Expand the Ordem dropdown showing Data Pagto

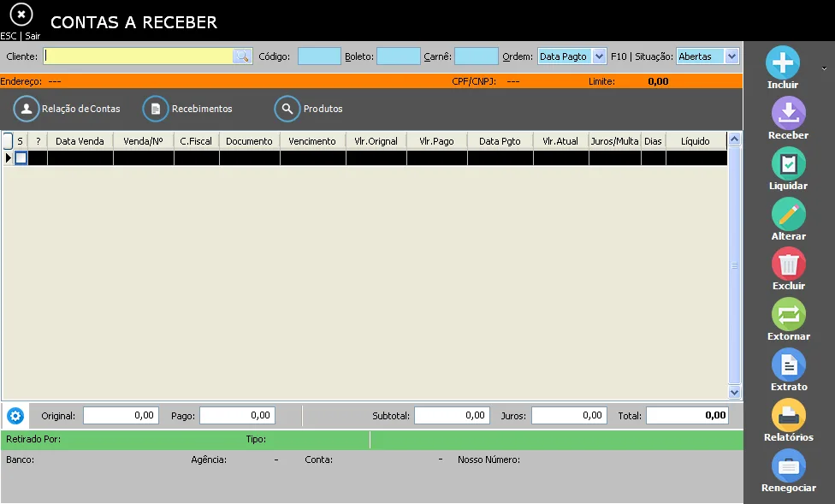pos(599,56)
